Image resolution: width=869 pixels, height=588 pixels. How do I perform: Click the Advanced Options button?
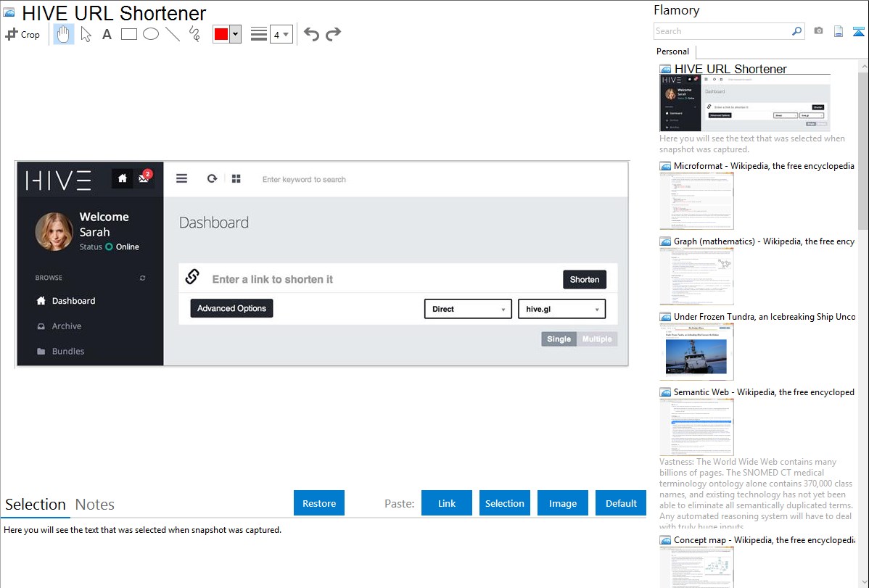coord(231,308)
